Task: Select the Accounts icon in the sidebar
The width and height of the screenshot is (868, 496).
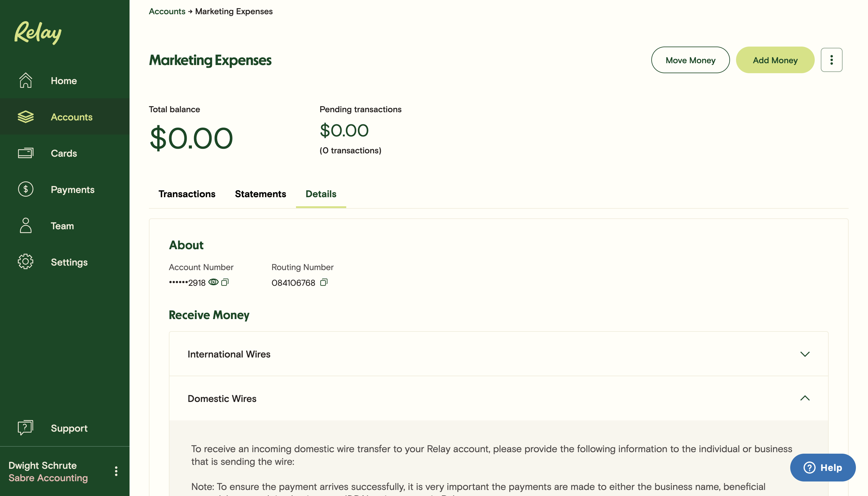Action: pos(26,117)
